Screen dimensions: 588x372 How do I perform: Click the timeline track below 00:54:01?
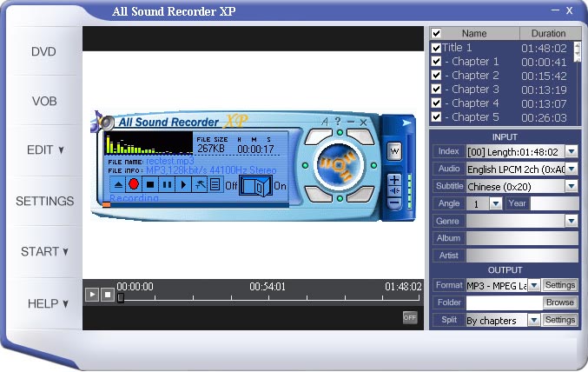pos(268,298)
